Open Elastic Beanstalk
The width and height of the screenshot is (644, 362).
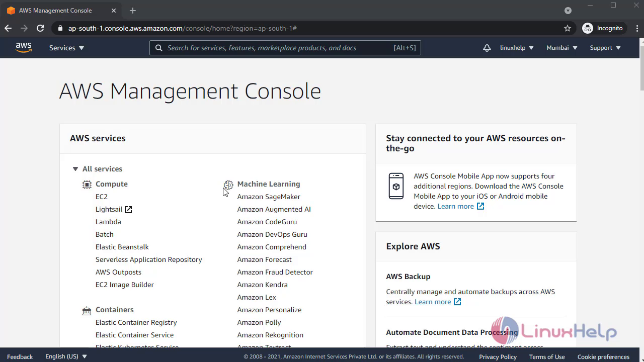122,247
